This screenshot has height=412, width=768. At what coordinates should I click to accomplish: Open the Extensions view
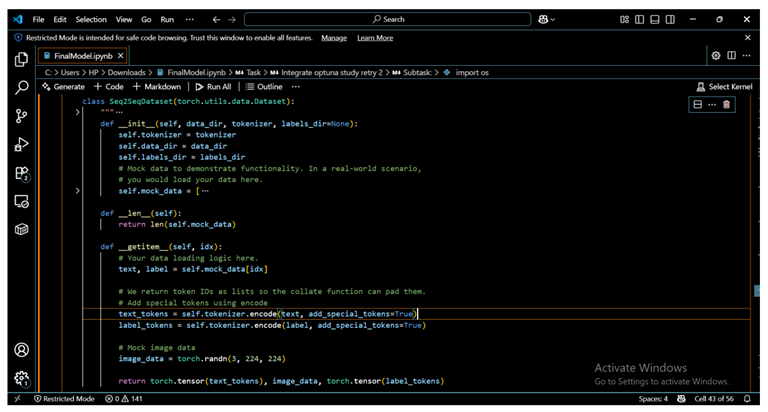click(21, 174)
